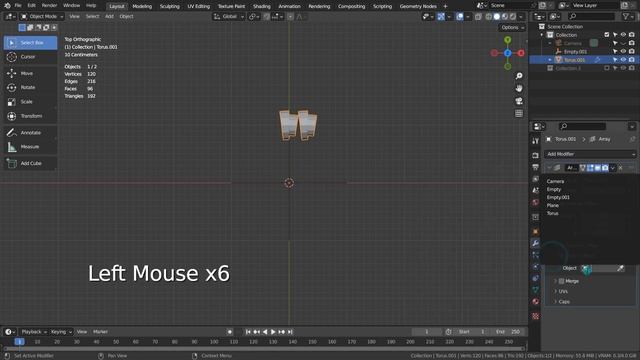Toggle auto keying record button
The height and width of the screenshot is (360, 640).
[230, 332]
